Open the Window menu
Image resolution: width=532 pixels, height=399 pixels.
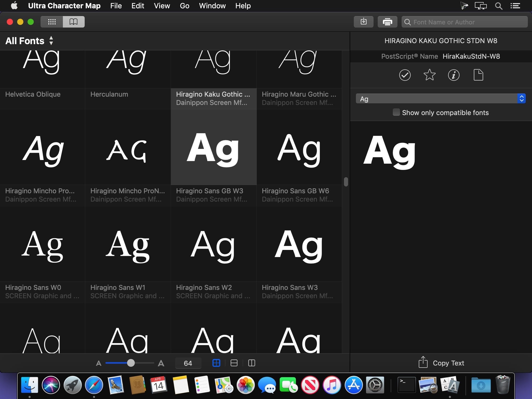coord(212,6)
